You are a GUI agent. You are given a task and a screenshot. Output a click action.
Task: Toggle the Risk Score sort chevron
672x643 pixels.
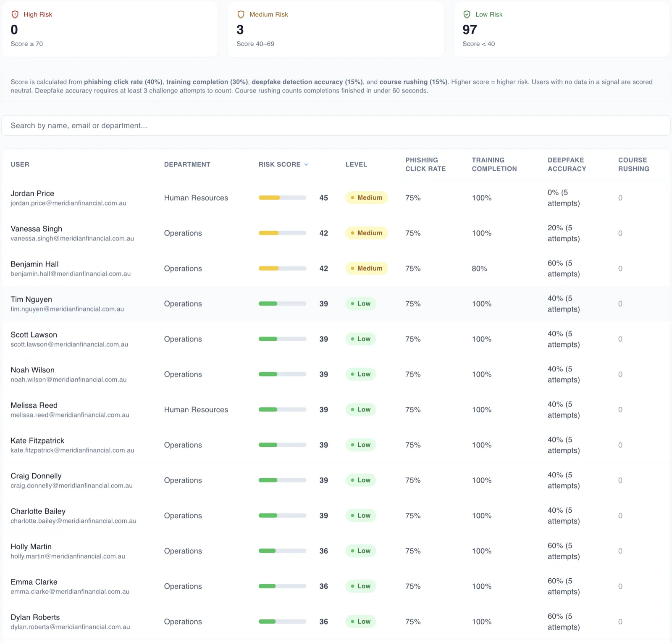(306, 165)
